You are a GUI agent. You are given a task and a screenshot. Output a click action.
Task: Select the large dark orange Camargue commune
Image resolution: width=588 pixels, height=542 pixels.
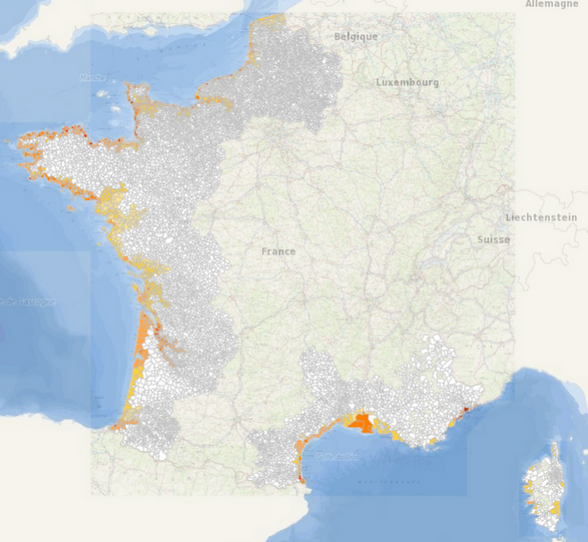click(360, 423)
